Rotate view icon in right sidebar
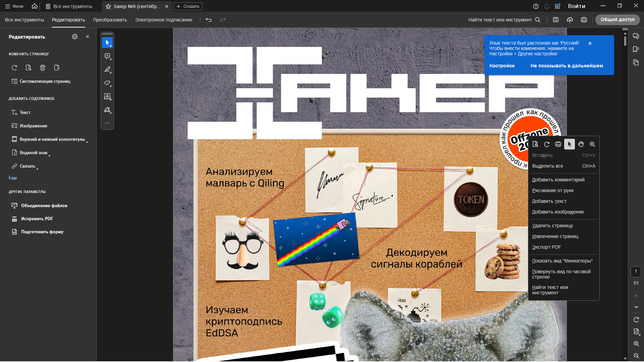The image size is (644, 362). [x=636, y=320]
